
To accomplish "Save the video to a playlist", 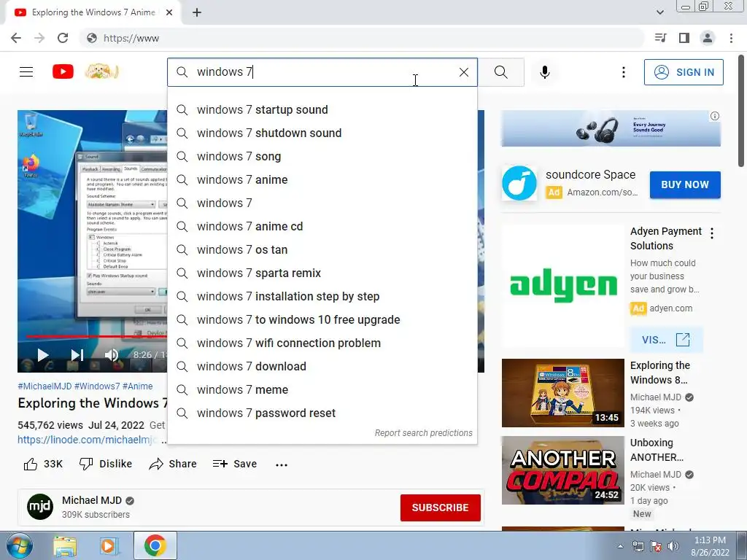I will click(235, 464).
